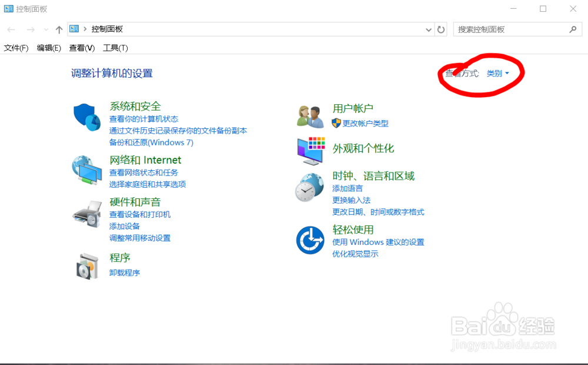Open 时钟、语言和区域 clock icon
The width and height of the screenshot is (588, 365).
coord(309,187)
